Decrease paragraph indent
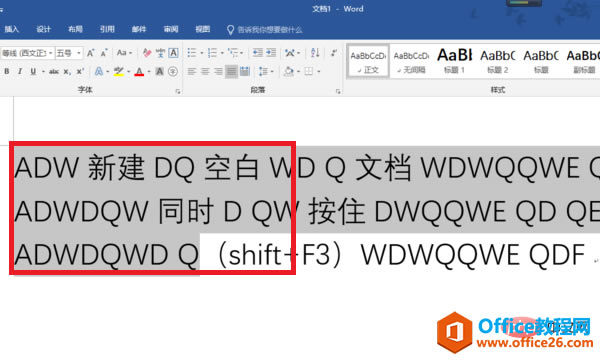 [258, 53]
